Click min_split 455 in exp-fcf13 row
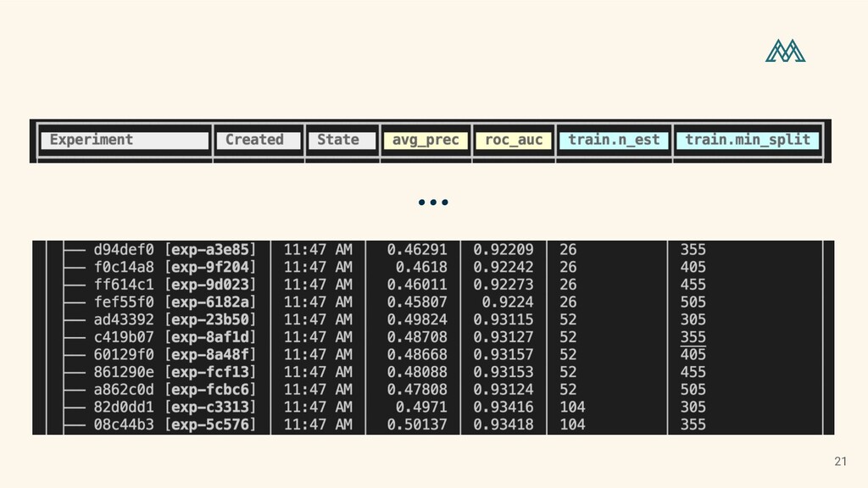Screen dimensions: 868x488 pyautogui.click(x=693, y=373)
